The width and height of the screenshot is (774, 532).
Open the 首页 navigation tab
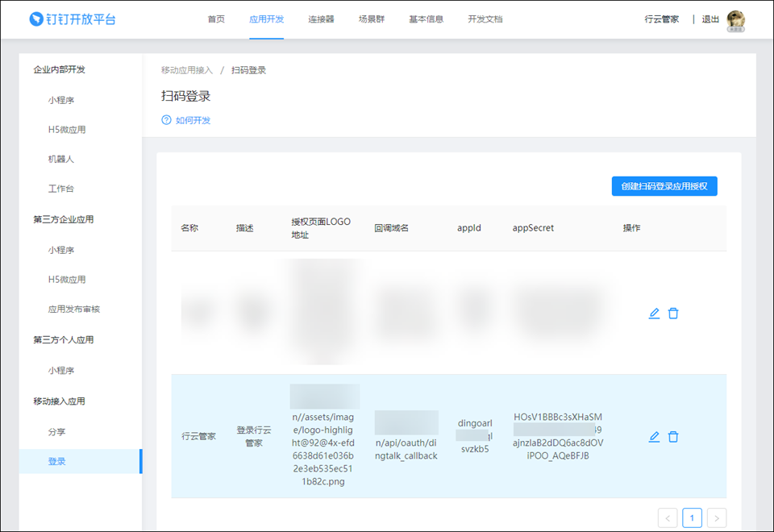coord(216,19)
